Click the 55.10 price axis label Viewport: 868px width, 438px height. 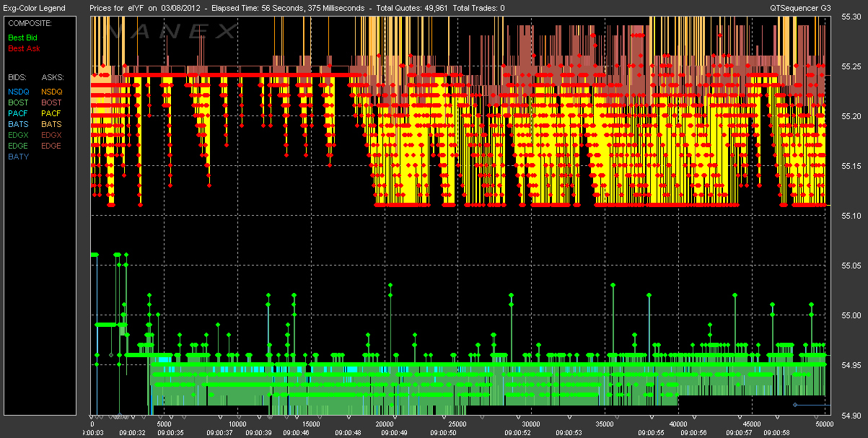851,216
